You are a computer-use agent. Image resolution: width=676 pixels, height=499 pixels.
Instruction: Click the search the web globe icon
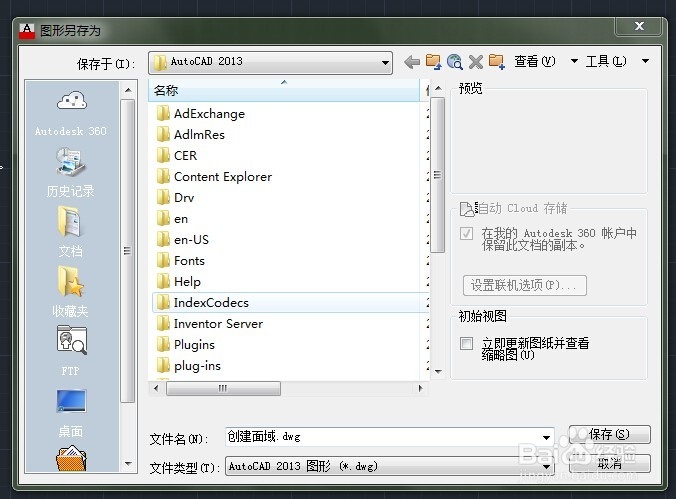click(455, 62)
